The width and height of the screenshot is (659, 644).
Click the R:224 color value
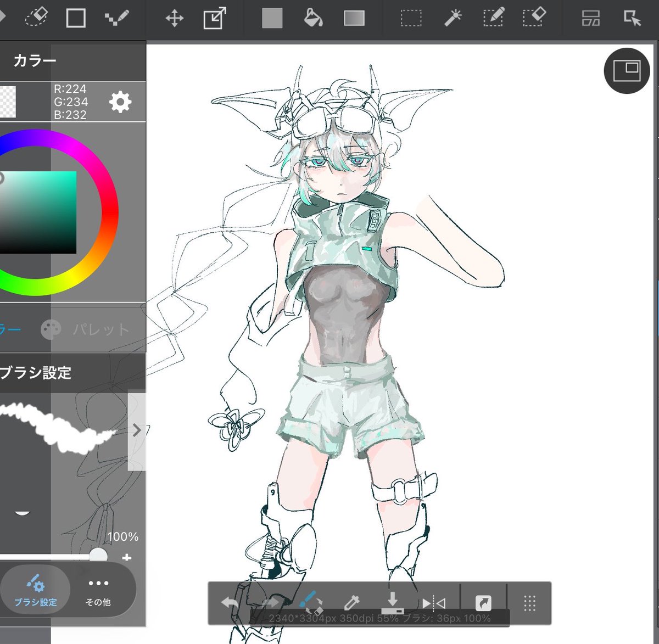[x=70, y=89]
